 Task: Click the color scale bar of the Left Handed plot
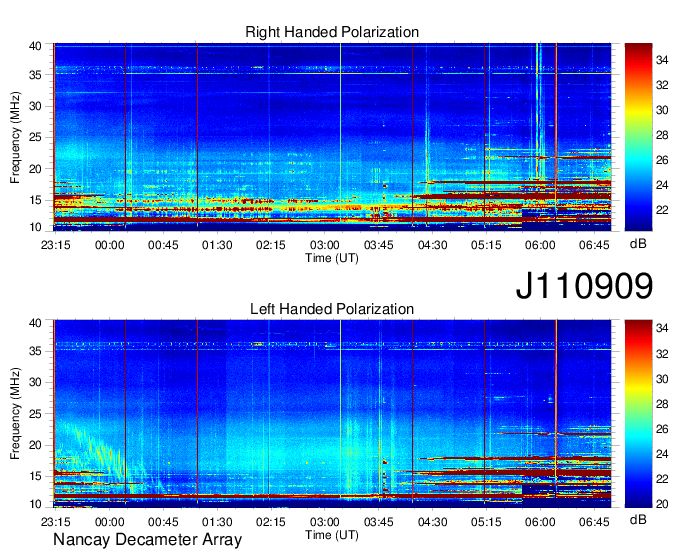638,414
